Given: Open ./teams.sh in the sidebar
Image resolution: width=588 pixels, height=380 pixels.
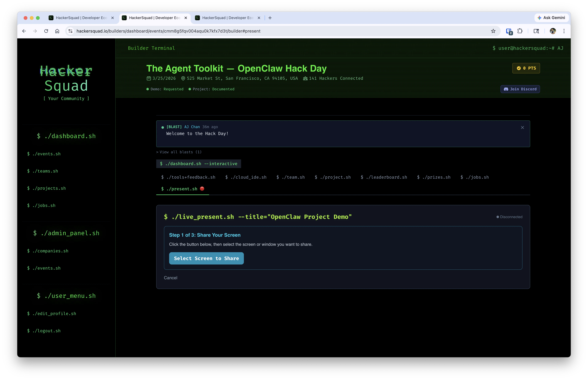Looking at the screenshot, I should pos(42,171).
